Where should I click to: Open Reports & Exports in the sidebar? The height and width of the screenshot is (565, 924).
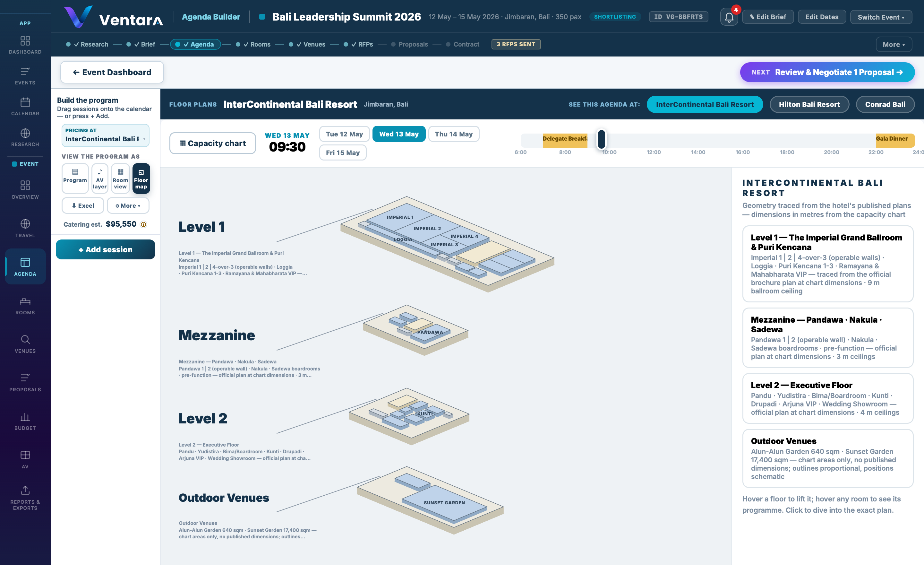coord(25,498)
